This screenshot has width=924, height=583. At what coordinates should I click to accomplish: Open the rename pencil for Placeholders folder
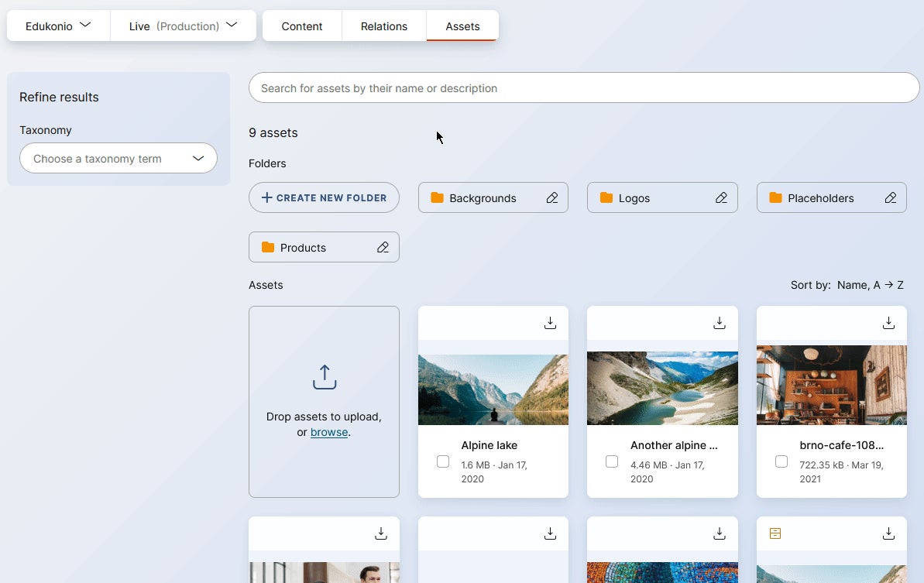pos(890,197)
